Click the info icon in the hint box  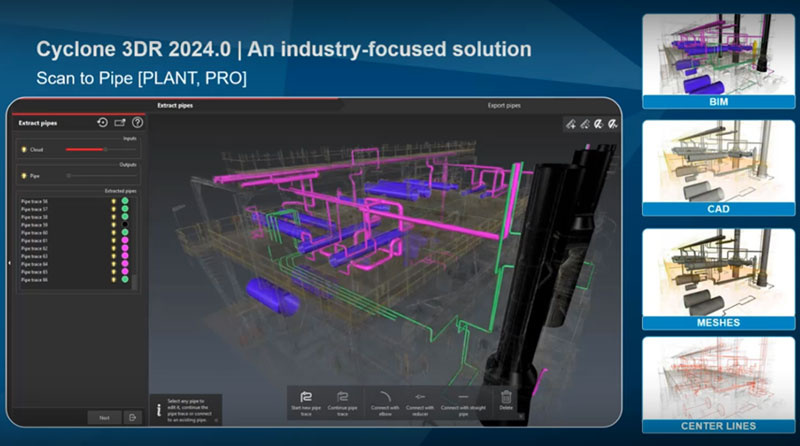159,410
